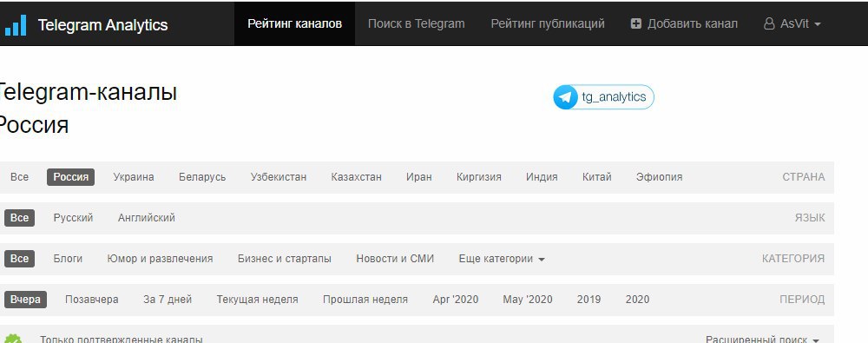Image resolution: width=868 pixels, height=343 pixels.
Task: Expand the Еще категории dropdown
Action: (502, 259)
